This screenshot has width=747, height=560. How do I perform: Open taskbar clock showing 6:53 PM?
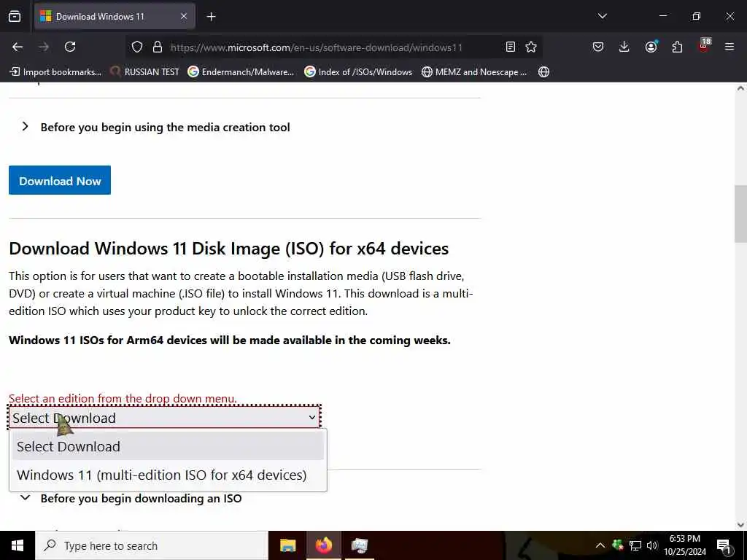[685, 545]
